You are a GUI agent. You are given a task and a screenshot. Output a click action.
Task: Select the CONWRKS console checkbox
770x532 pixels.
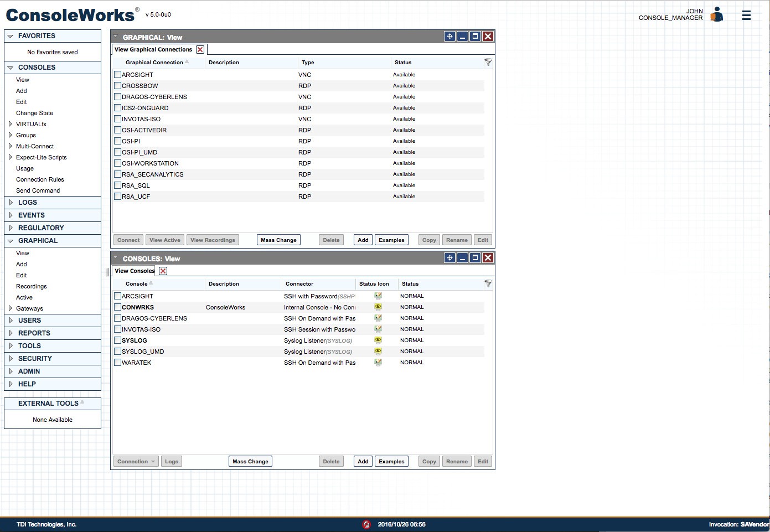tap(117, 307)
